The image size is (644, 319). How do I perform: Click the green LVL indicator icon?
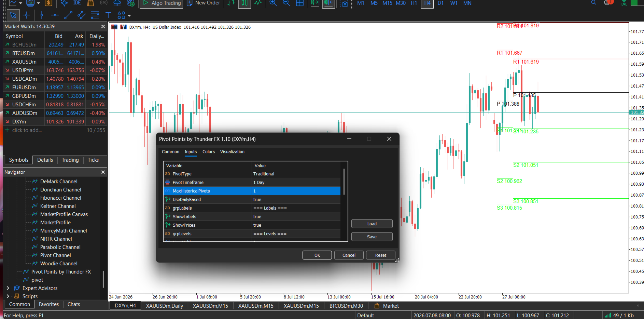624,3
